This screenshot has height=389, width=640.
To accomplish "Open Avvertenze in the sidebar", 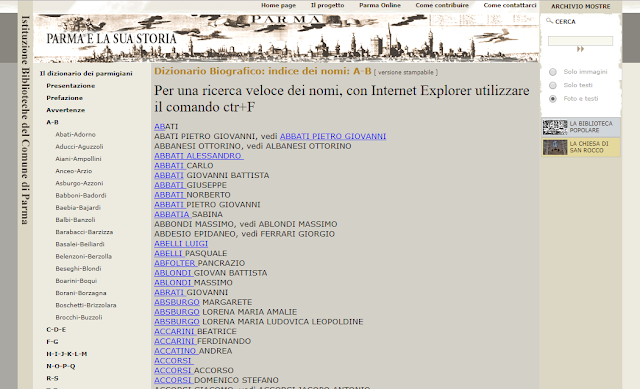I will 65,110.
